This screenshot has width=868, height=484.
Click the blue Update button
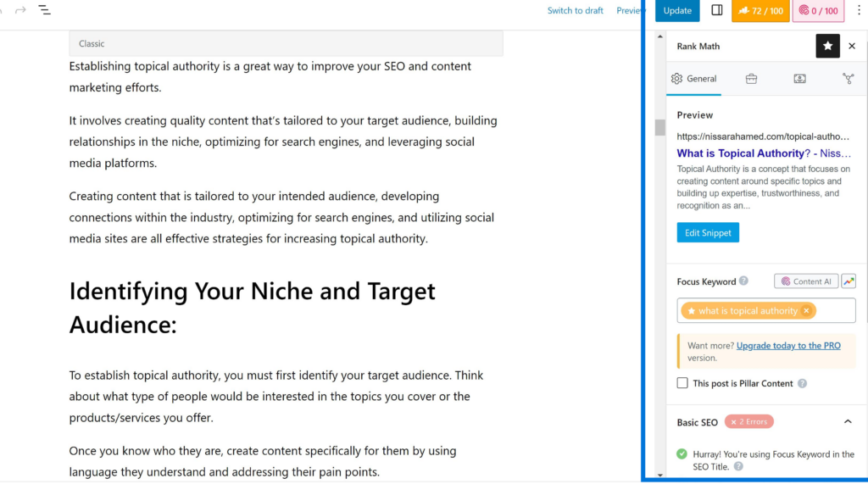(677, 10)
